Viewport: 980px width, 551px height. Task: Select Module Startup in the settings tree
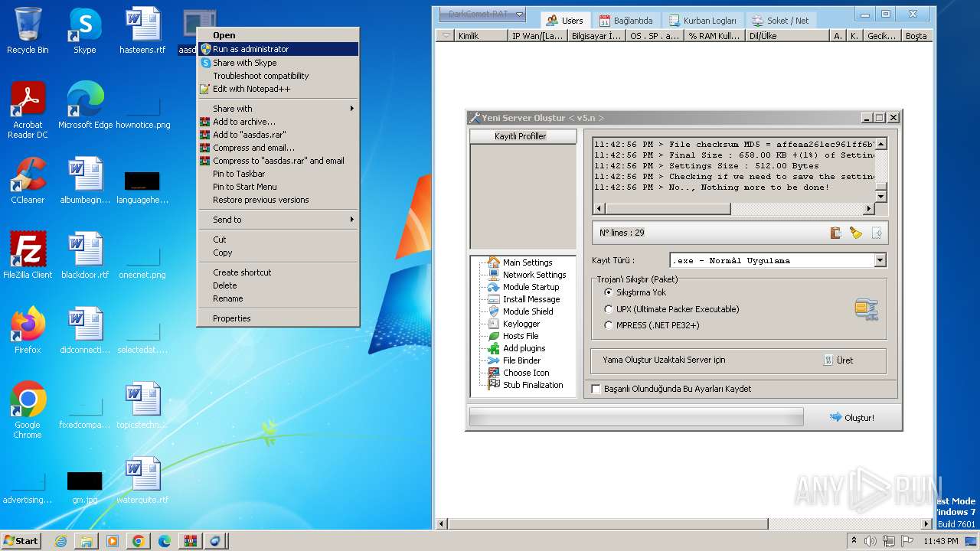pyautogui.click(x=531, y=287)
